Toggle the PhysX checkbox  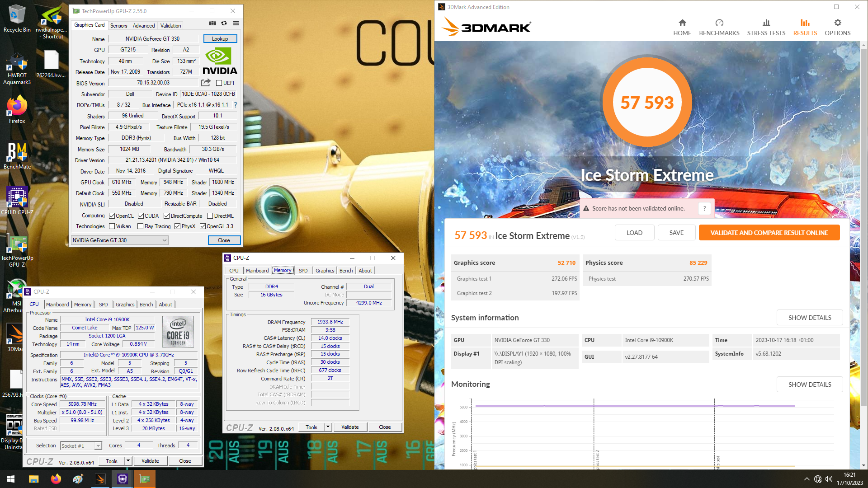pyautogui.click(x=177, y=226)
